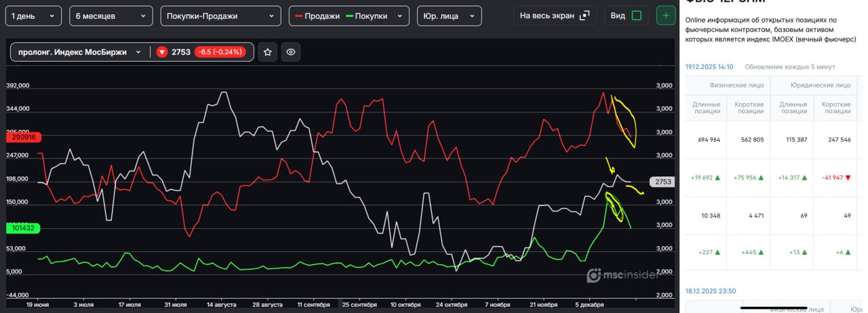
Task: Open the 19.12.2025 14:10 timestamp link
Action: [709, 67]
